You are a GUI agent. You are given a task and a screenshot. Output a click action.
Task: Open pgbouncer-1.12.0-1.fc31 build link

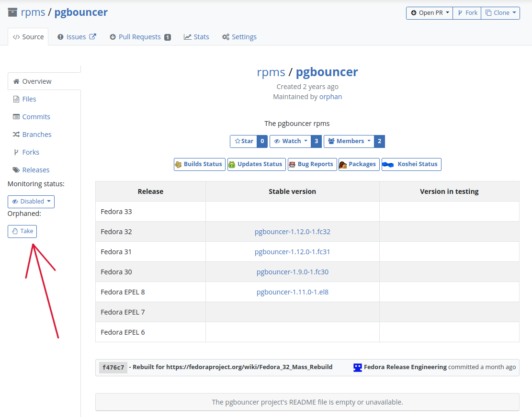tap(293, 252)
